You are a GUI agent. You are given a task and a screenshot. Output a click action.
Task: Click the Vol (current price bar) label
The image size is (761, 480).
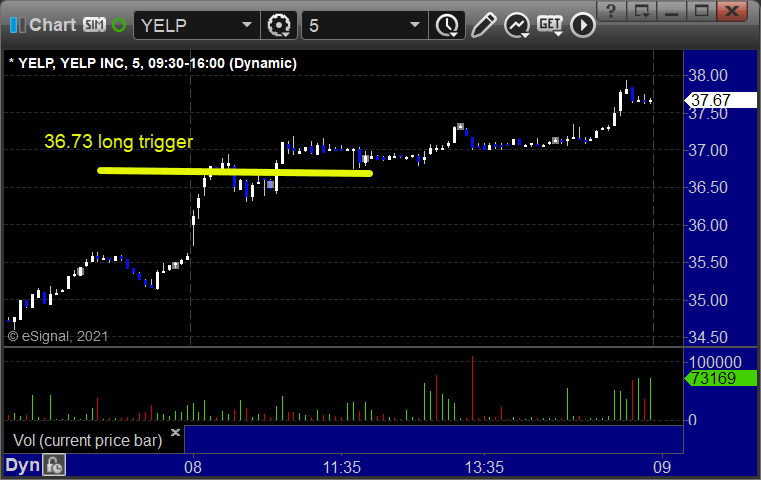tap(87, 440)
